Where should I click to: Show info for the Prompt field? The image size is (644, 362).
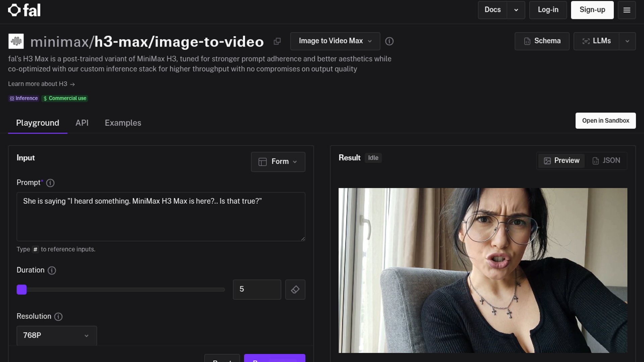pos(50,183)
